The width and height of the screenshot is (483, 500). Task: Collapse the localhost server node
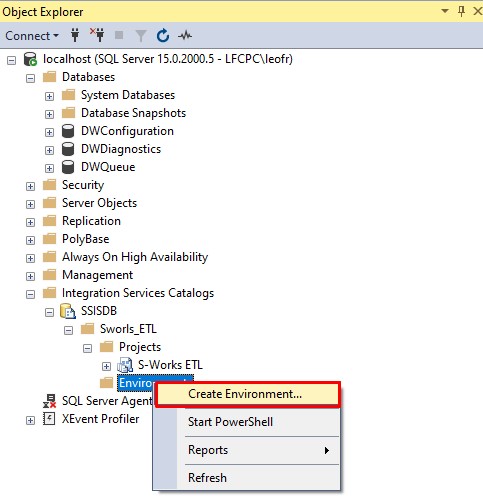(x=11, y=60)
